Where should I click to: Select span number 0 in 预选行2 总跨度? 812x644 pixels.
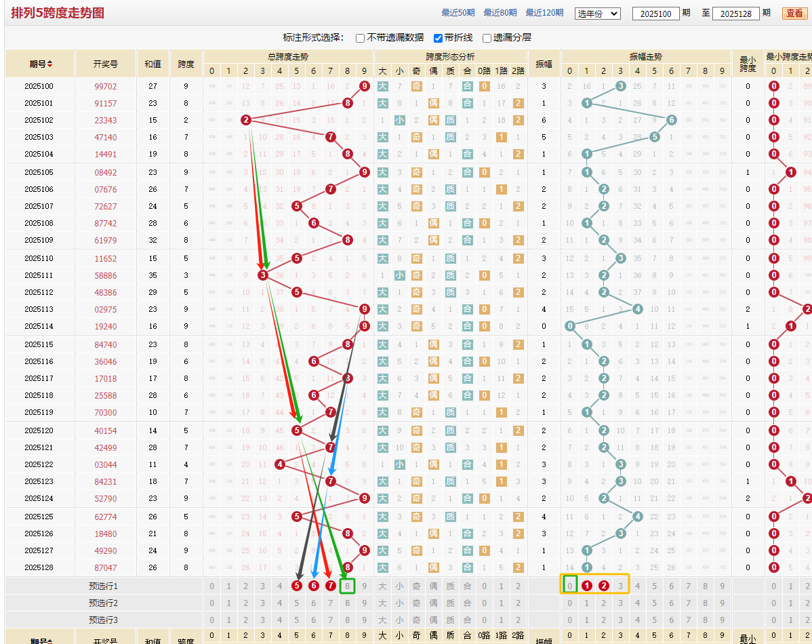tap(211, 603)
